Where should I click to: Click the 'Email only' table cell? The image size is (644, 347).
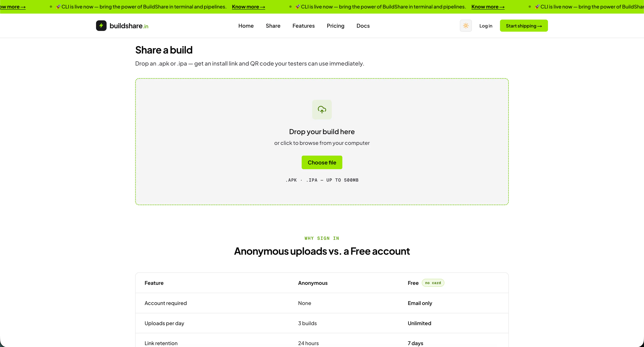[x=420, y=303]
